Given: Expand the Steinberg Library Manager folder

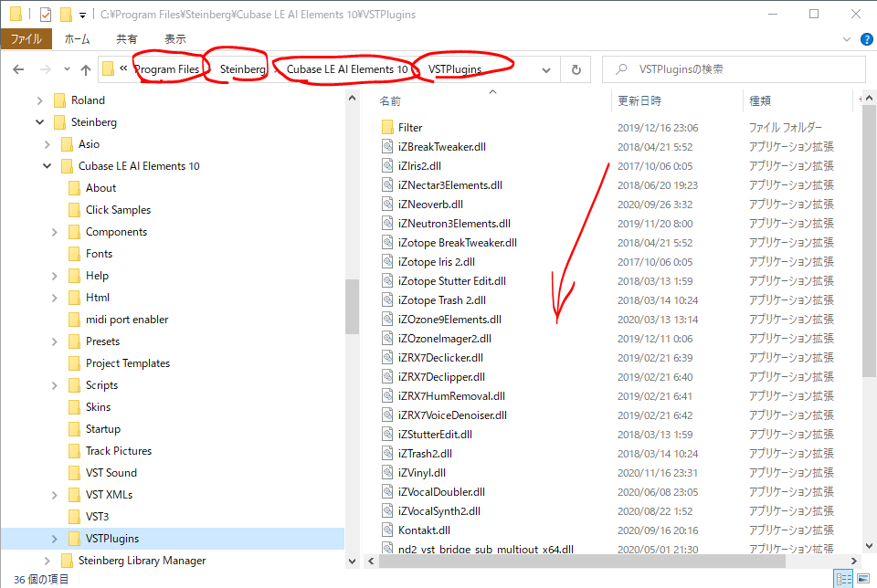Looking at the screenshot, I should pyautogui.click(x=47, y=561).
